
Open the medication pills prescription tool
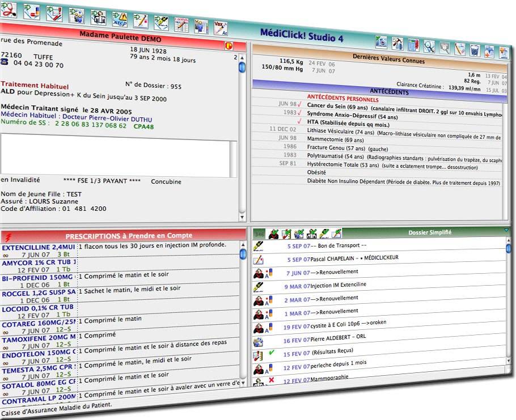pyautogui.click(x=32, y=12)
